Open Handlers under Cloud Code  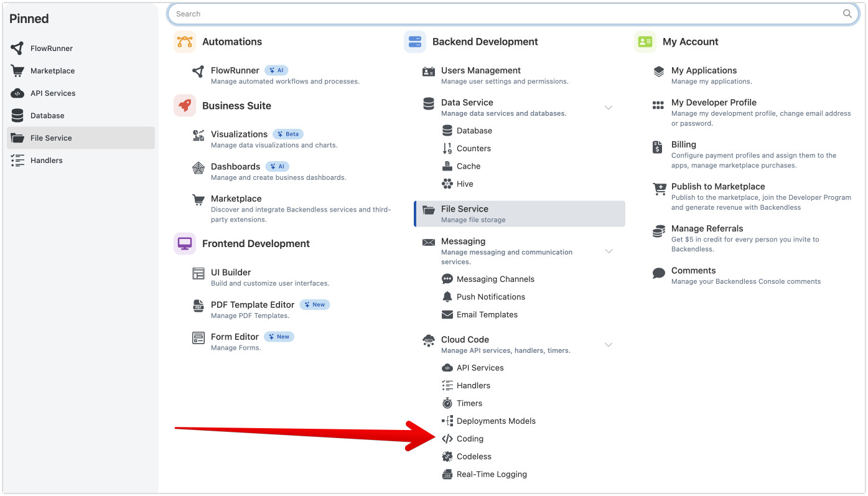click(474, 386)
